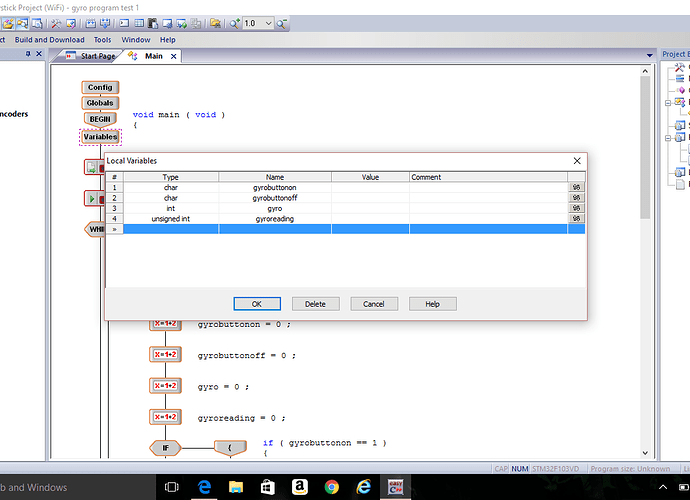Screen dimensions: 690x500
Task: Click the grayed-out toolbar icon before the folder search
Action: coord(196,23)
